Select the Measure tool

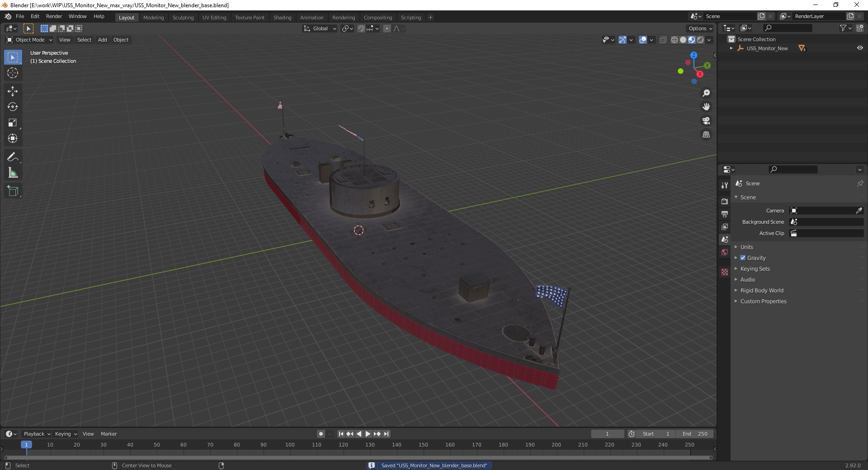pyautogui.click(x=13, y=173)
